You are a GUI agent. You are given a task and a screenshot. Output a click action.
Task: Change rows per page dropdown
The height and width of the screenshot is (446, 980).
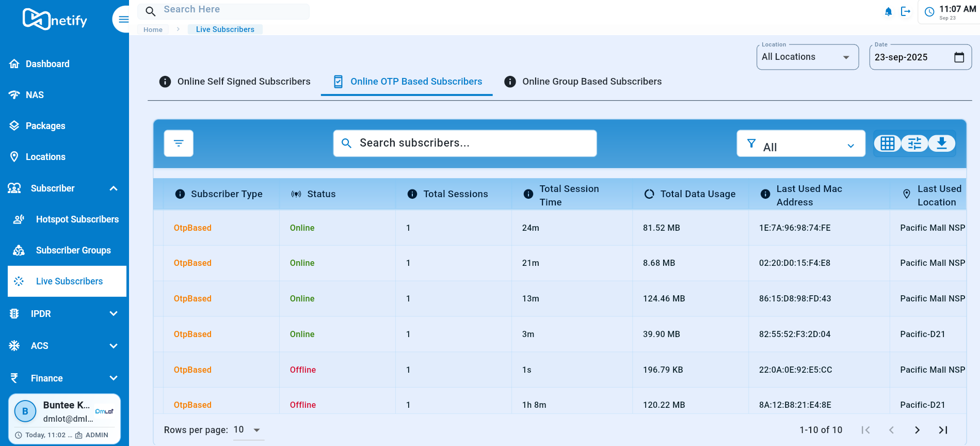click(248, 430)
